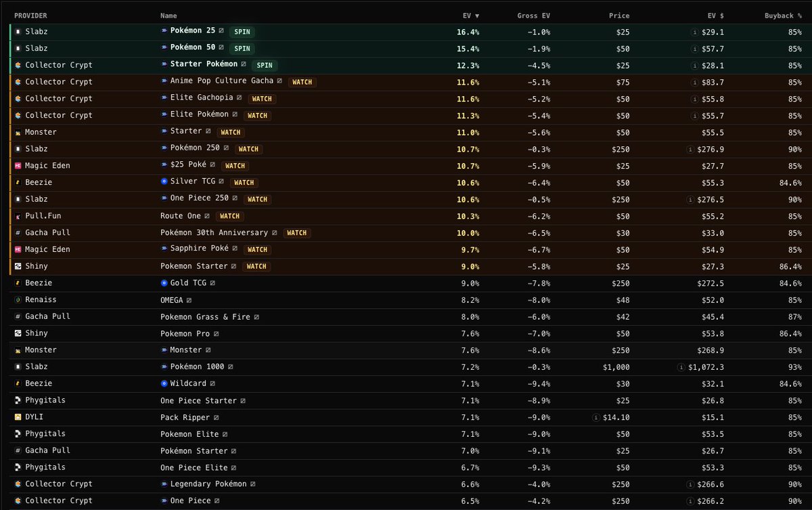This screenshot has width=812, height=510.
Task: Open external link icon beside OMEGA
Action: pos(189,300)
